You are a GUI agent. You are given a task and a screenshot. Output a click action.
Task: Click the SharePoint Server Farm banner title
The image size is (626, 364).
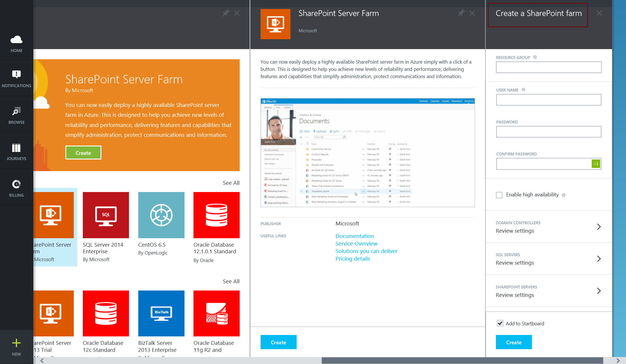[x=124, y=79]
